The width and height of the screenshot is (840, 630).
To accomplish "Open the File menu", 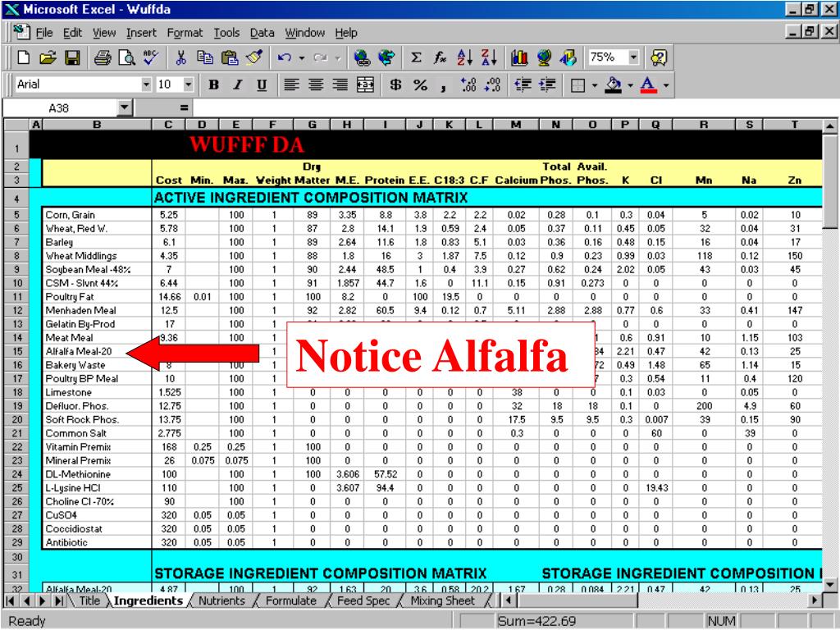I will point(44,33).
